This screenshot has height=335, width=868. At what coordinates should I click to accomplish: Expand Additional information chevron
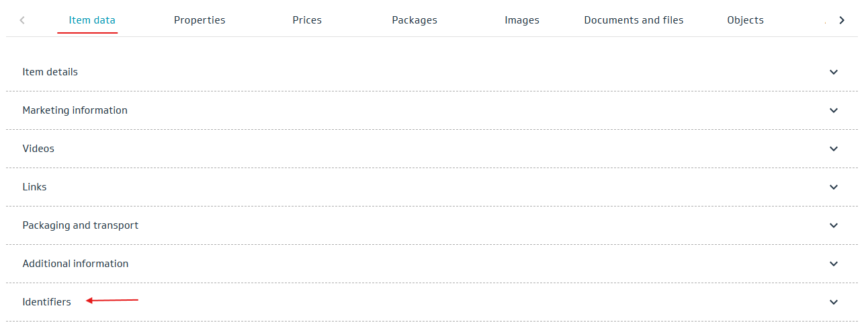834,264
